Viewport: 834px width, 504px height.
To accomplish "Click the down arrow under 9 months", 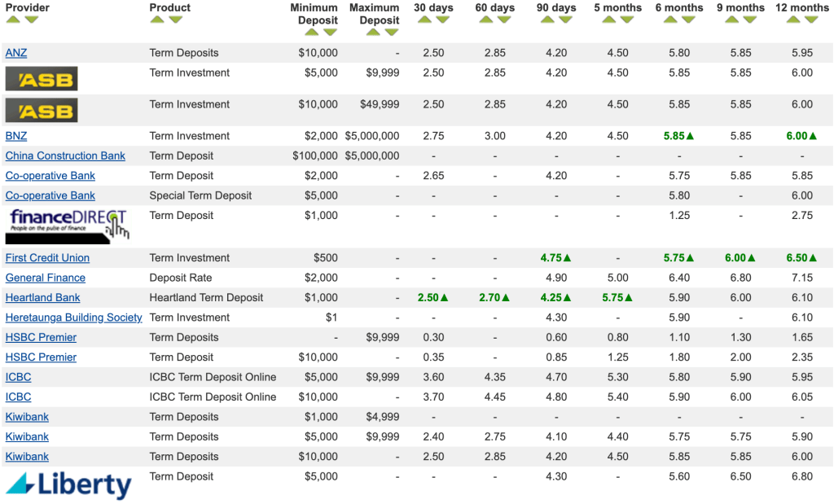I will [749, 20].
